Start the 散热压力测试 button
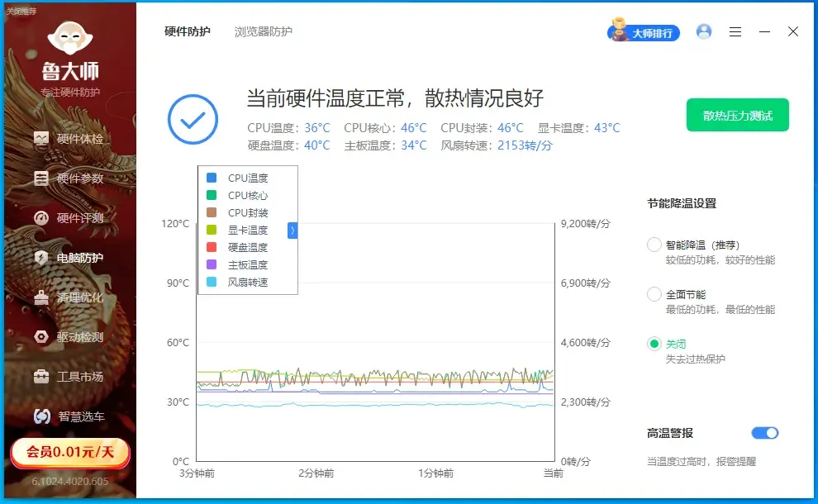This screenshot has height=504, width=818. coord(738,116)
